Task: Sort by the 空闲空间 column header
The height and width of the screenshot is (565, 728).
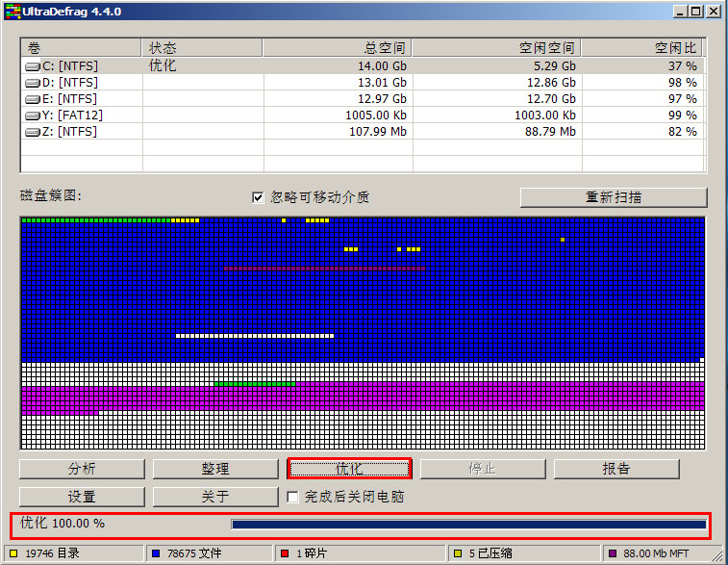Action: tap(496, 48)
